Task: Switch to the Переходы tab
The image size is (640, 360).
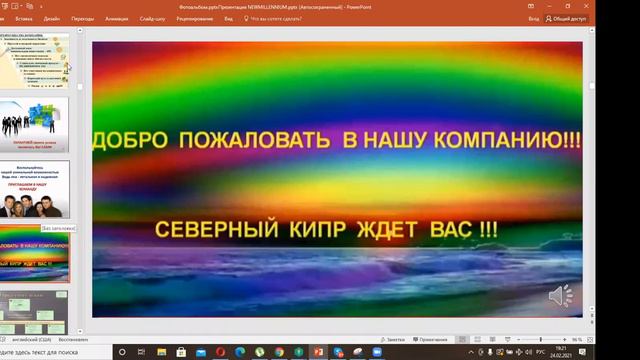Action: coord(82,19)
